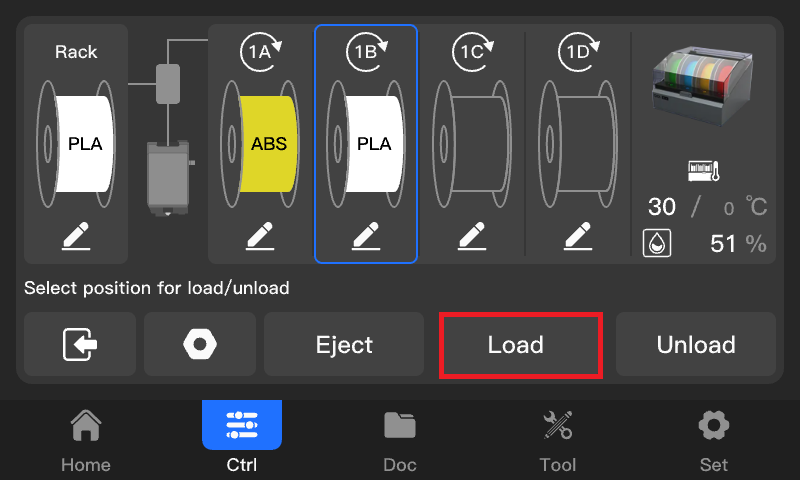This screenshot has width=800, height=480.
Task: Choose the Rack PLA spool
Action: [x=76, y=143]
